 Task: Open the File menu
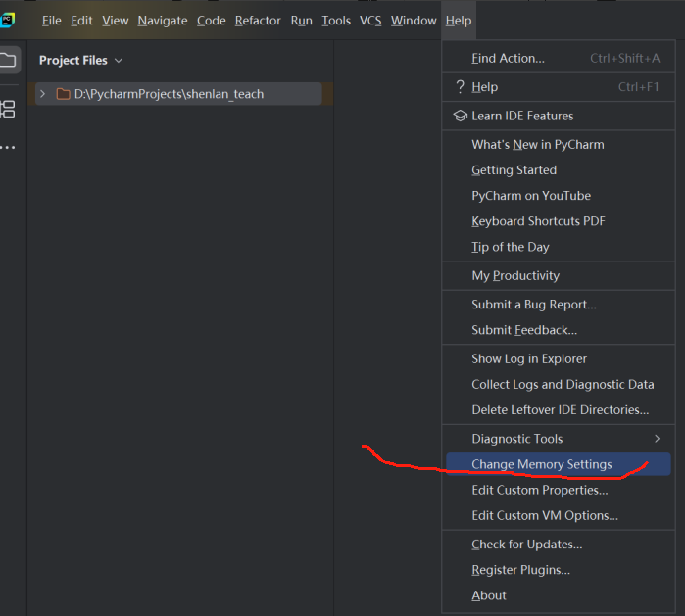click(x=52, y=21)
